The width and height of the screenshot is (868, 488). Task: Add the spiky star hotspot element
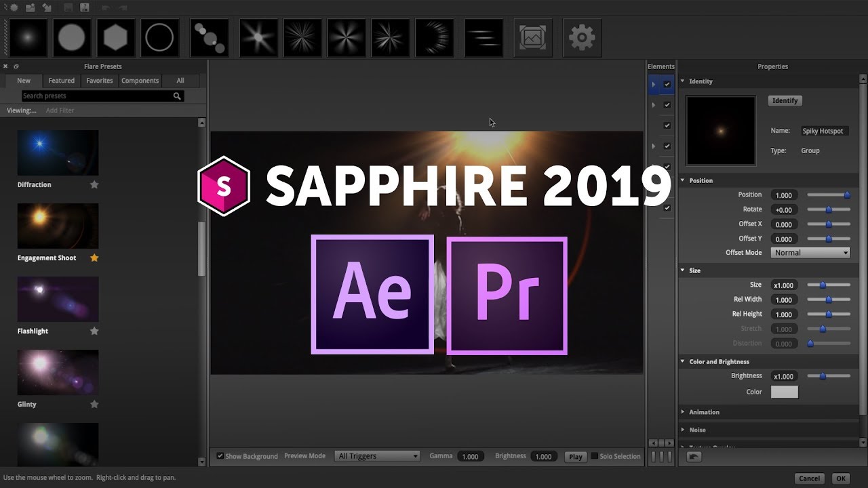point(258,37)
